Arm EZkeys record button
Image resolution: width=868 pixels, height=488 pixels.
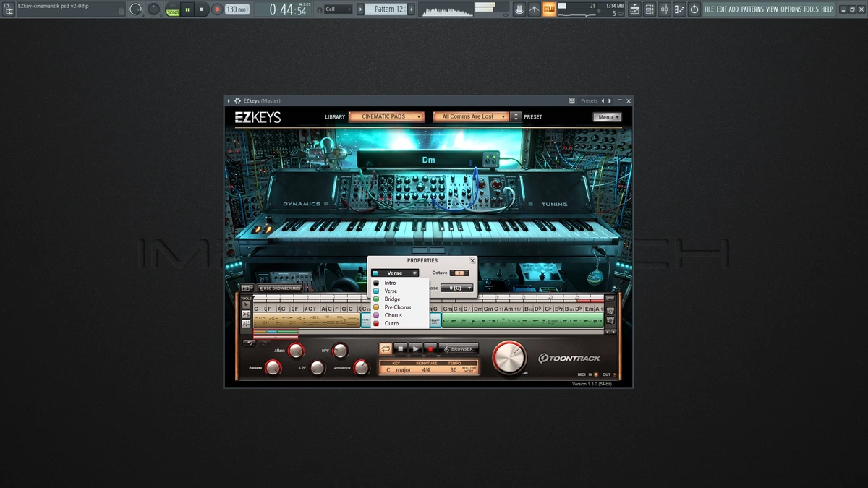pos(430,348)
